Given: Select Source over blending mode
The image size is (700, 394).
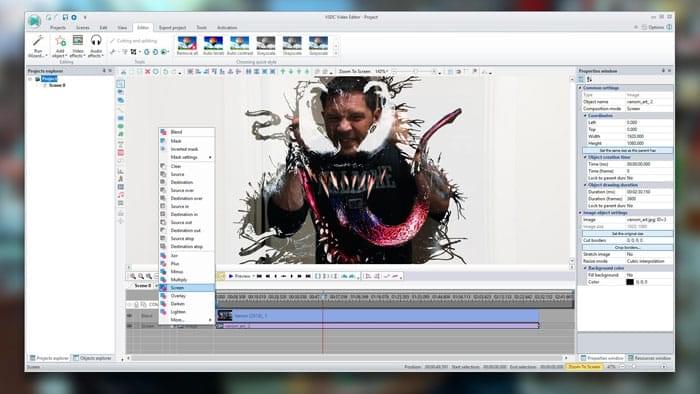Looking at the screenshot, I should pyautogui.click(x=187, y=190).
